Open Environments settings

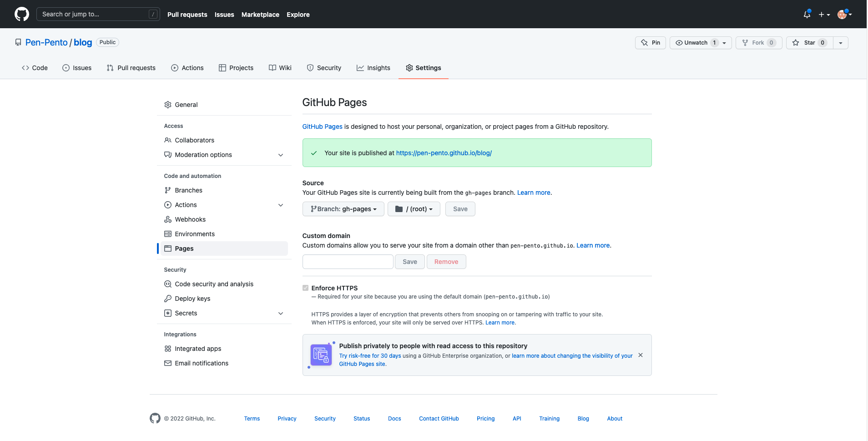(x=224, y=234)
